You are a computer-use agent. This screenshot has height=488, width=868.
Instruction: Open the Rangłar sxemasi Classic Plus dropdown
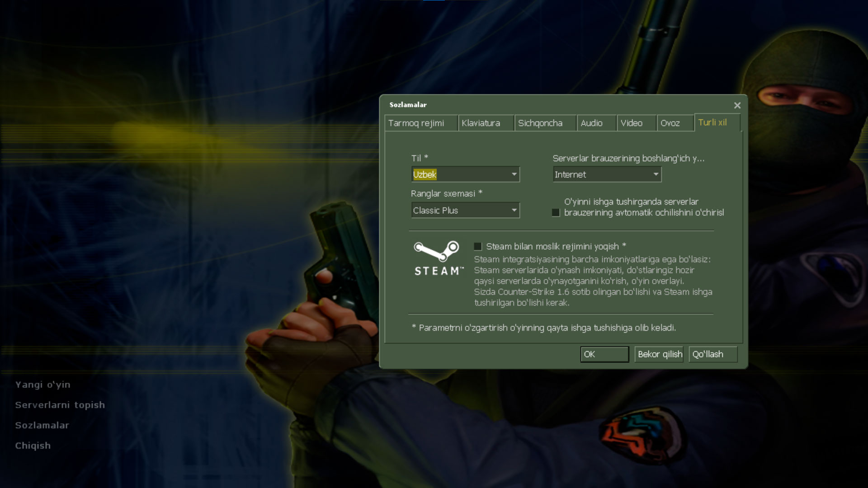465,210
